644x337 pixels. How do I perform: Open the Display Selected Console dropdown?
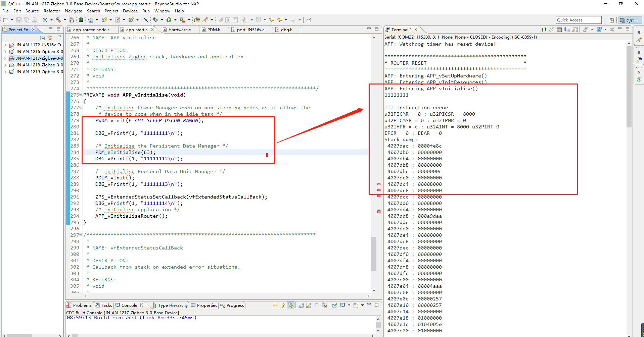(349, 305)
